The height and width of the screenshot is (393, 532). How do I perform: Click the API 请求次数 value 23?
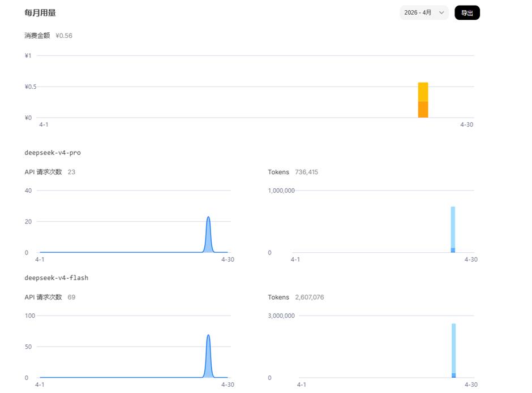coord(71,172)
